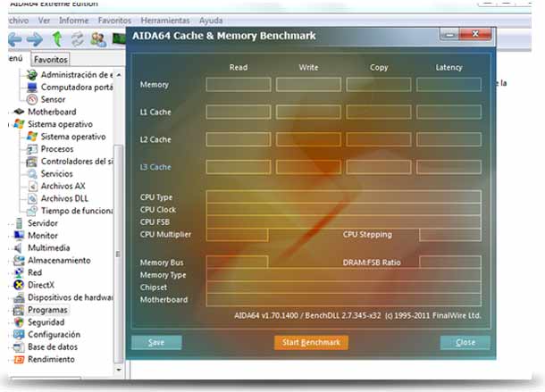Image resolution: width=545 pixels, height=392 pixels.
Task: Click the Multimedia speaker icon
Action: point(18,247)
